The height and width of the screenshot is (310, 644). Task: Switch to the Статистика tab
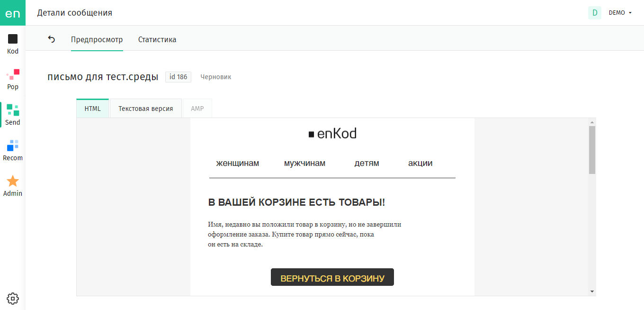click(157, 40)
